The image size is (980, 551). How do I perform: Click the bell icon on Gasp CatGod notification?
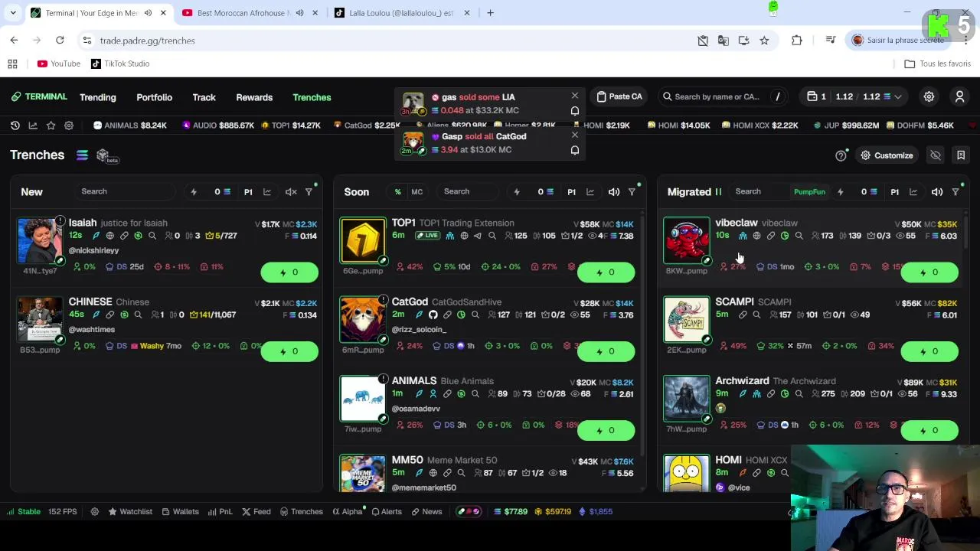click(x=575, y=150)
